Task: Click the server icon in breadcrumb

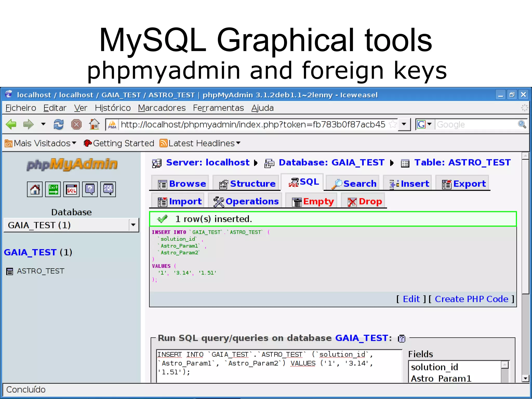Action: point(157,163)
